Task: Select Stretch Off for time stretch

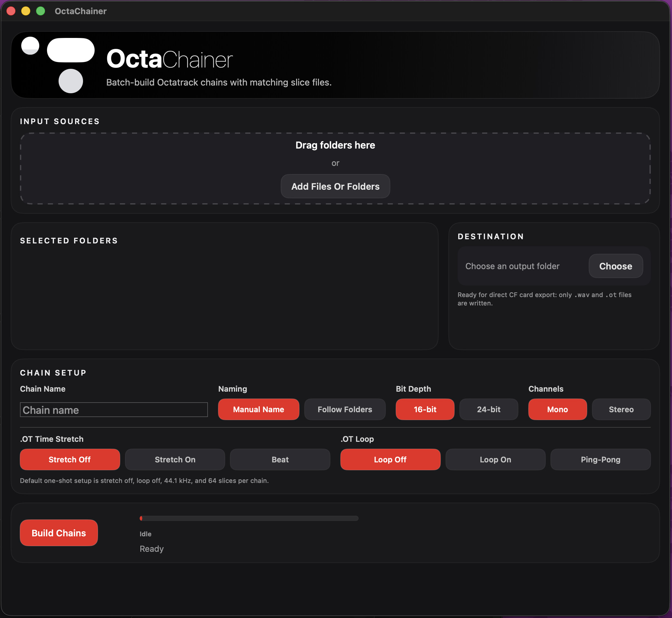Action: [70, 459]
